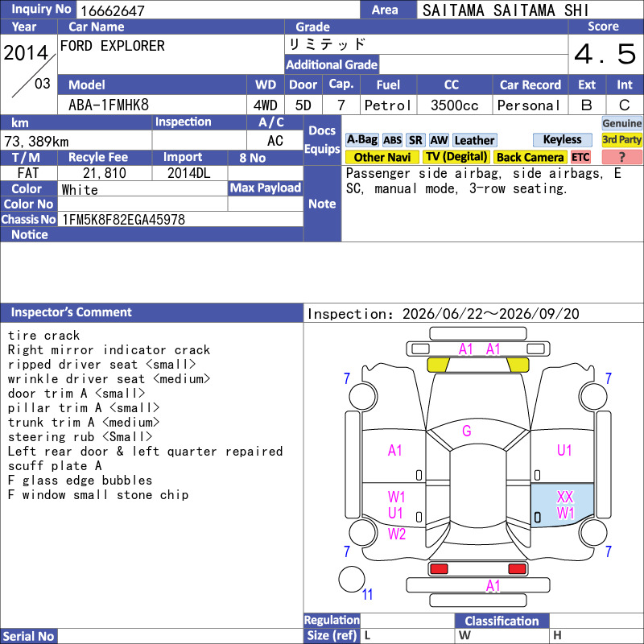Click the G mark on windshield diagram

pos(467,431)
